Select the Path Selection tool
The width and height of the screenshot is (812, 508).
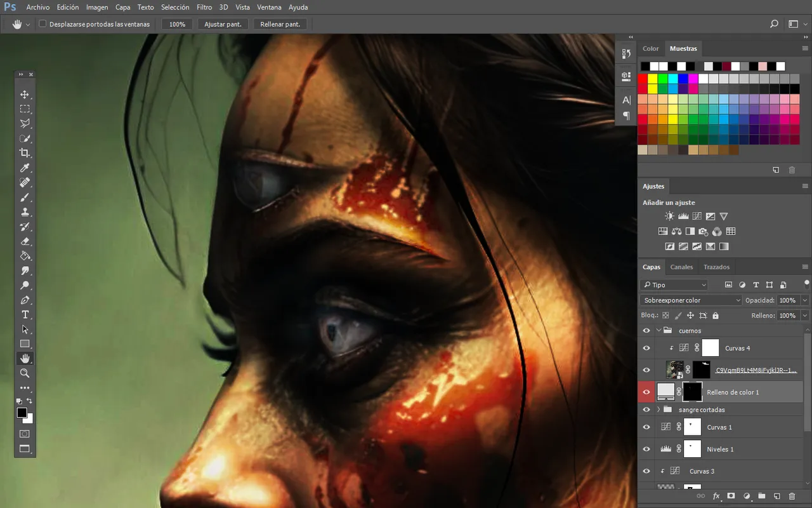point(25,329)
